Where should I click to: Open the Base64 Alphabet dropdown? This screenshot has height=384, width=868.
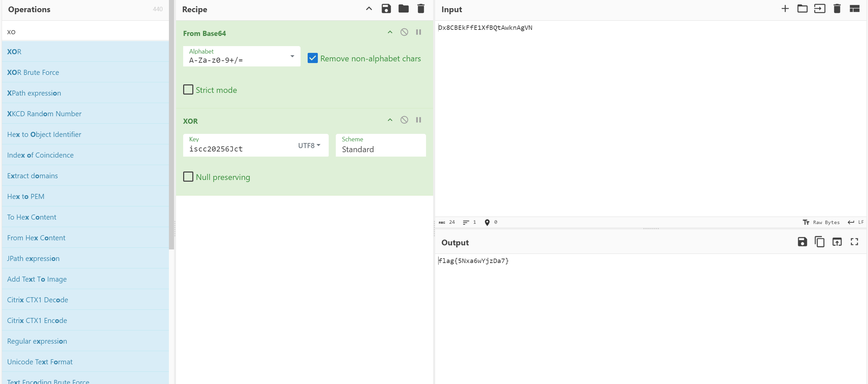pos(242,56)
